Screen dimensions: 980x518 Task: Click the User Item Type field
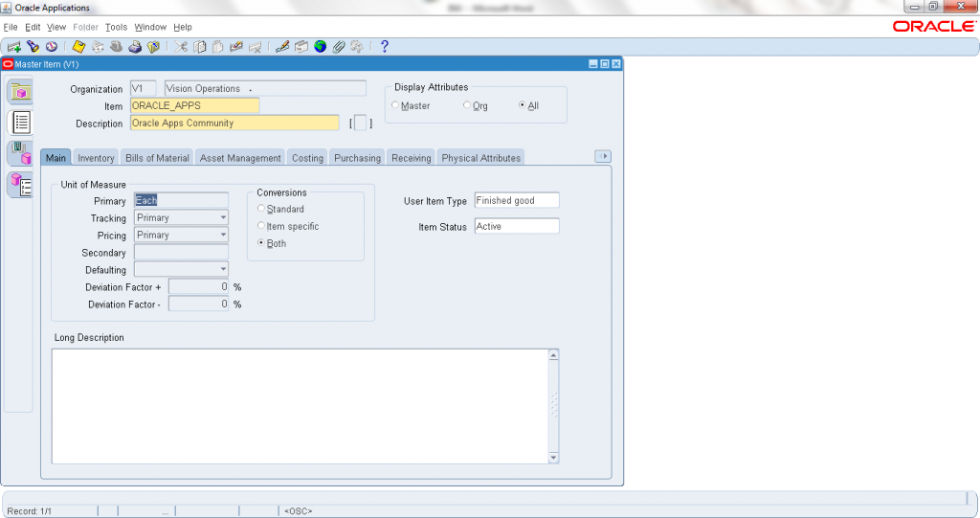(517, 201)
